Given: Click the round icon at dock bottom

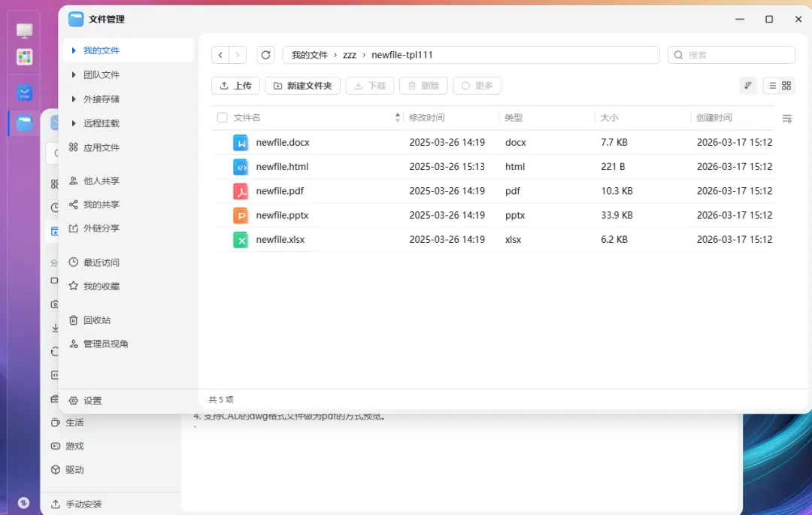Looking at the screenshot, I should (x=23, y=502).
